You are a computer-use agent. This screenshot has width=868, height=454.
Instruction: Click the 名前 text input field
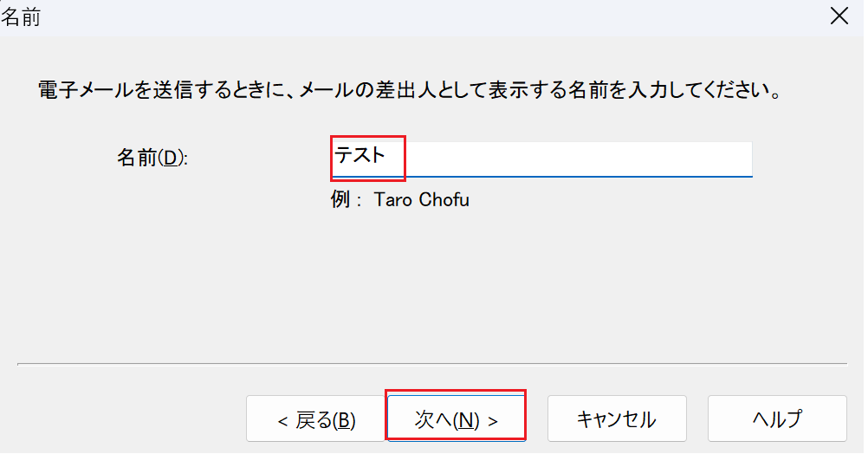tap(537, 158)
